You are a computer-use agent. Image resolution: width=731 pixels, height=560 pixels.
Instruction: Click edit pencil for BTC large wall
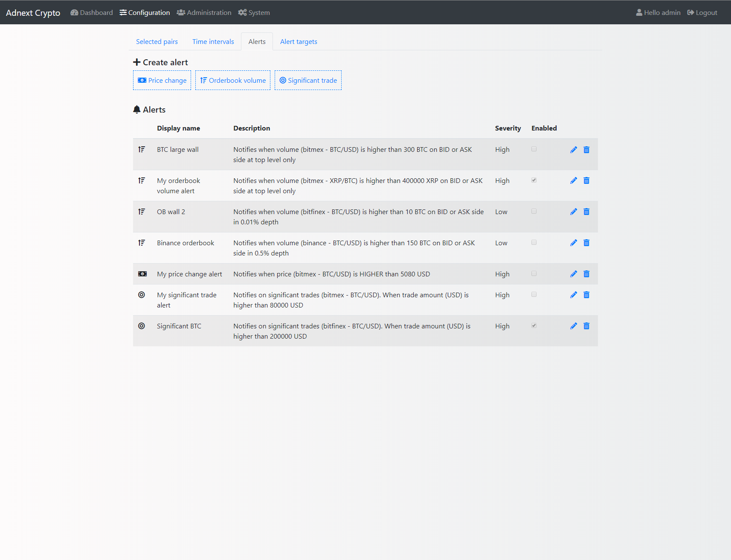(x=574, y=150)
